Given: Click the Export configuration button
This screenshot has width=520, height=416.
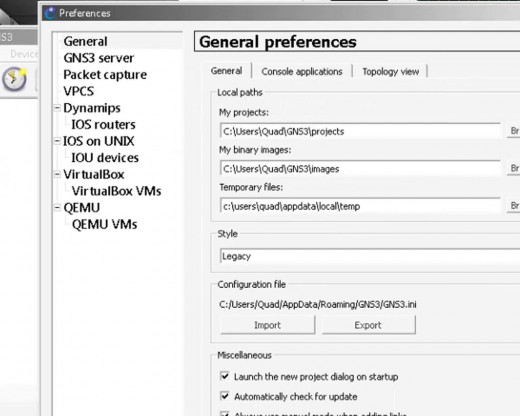Looking at the screenshot, I should [368, 325].
